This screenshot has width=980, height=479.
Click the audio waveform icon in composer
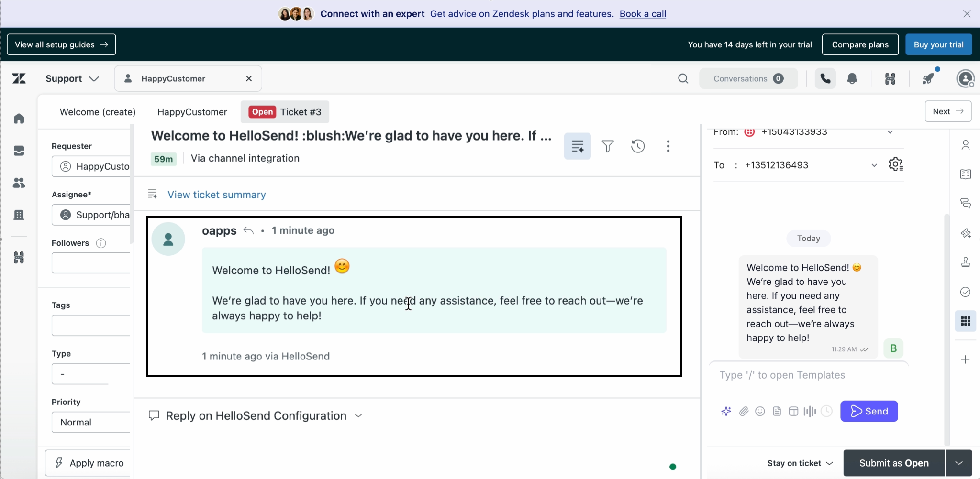[x=810, y=411]
